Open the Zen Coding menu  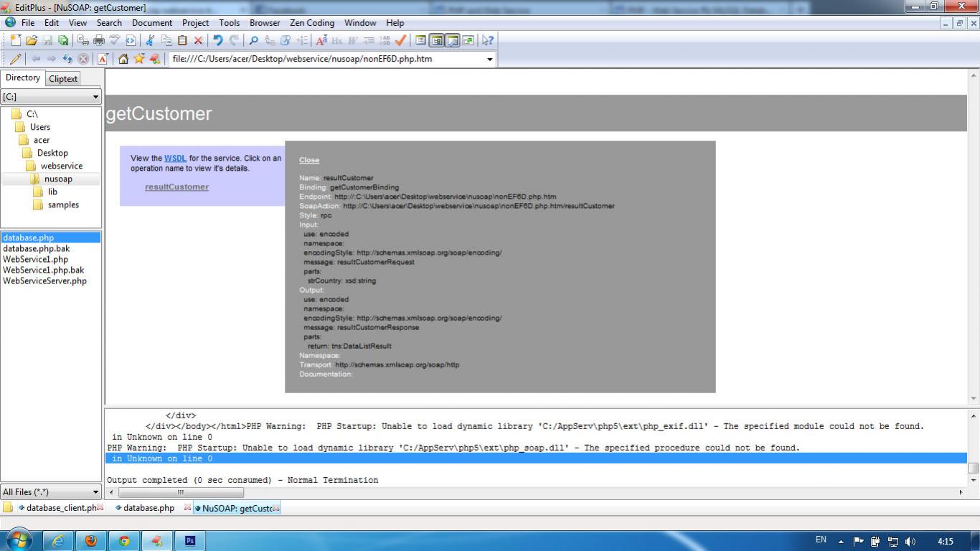tap(312, 23)
